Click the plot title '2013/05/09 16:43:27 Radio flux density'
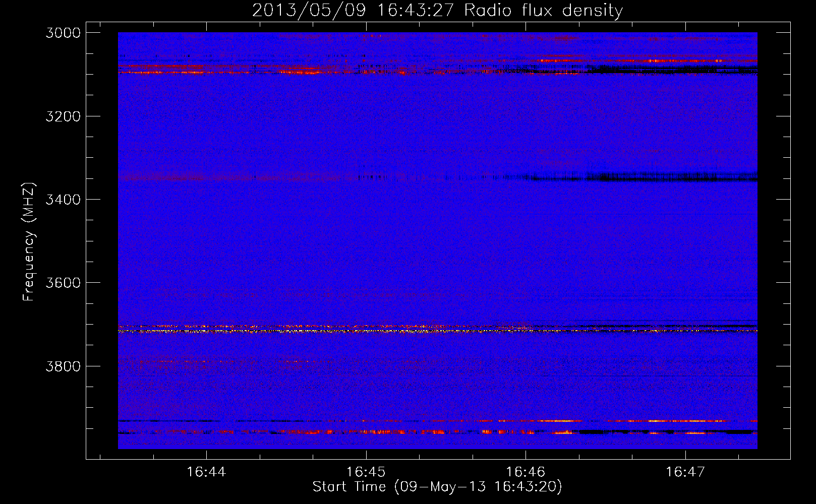The image size is (816, 504). tap(437, 10)
